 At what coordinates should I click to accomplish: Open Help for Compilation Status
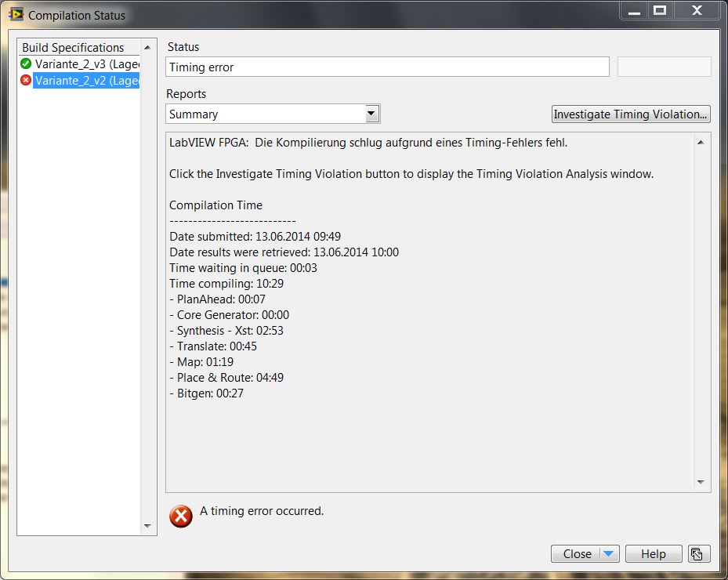[654, 553]
